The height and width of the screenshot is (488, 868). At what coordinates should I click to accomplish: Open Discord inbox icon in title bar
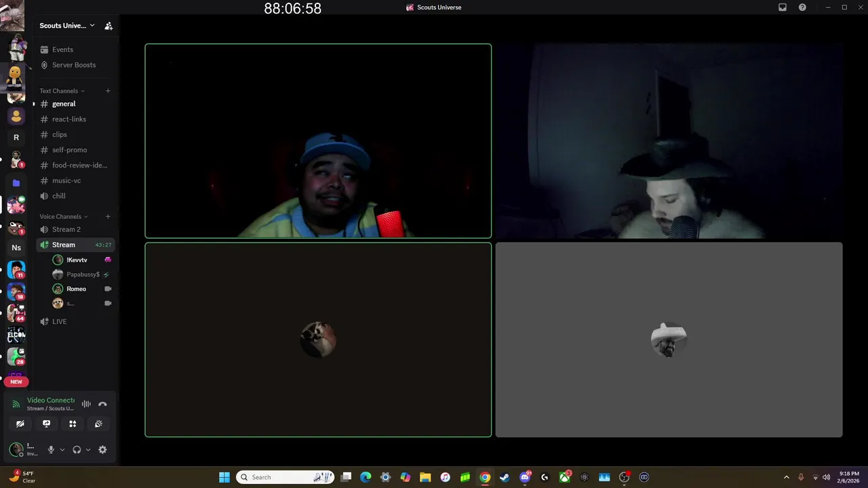(x=783, y=7)
